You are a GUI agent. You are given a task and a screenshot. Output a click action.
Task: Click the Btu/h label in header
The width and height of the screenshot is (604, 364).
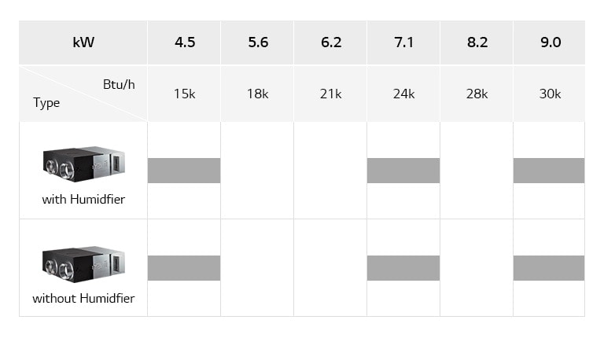point(119,84)
